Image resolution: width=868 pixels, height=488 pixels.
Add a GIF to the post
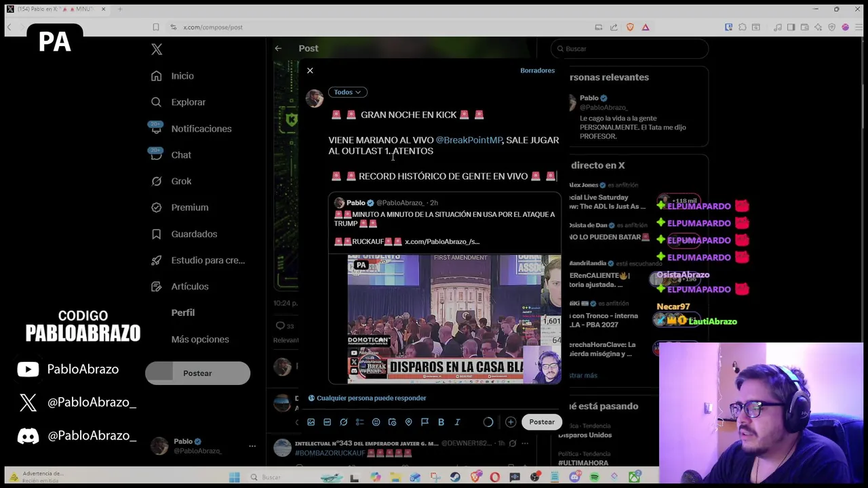[x=327, y=422]
